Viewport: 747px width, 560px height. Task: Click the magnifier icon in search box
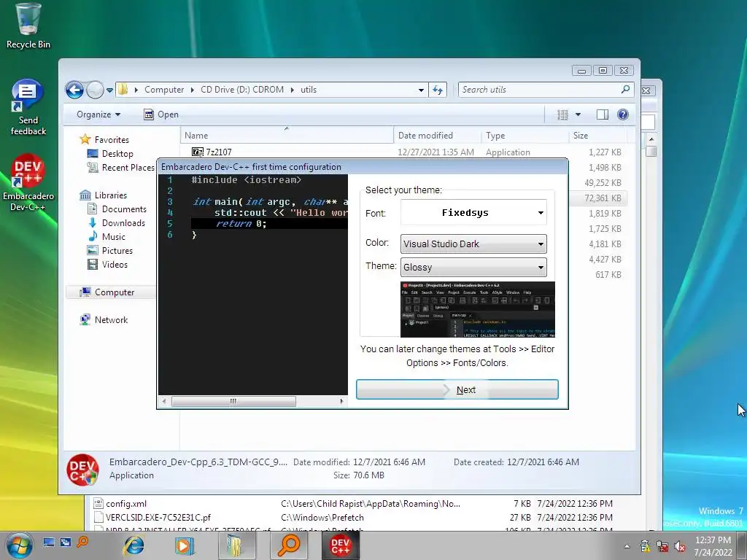tap(625, 89)
